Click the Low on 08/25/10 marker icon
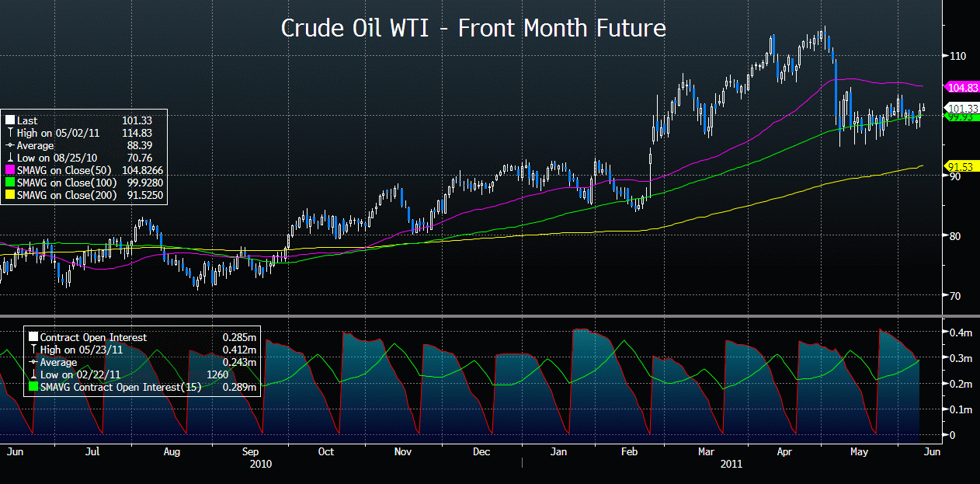The height and width of the screenshot is (484, 980). 9,158
